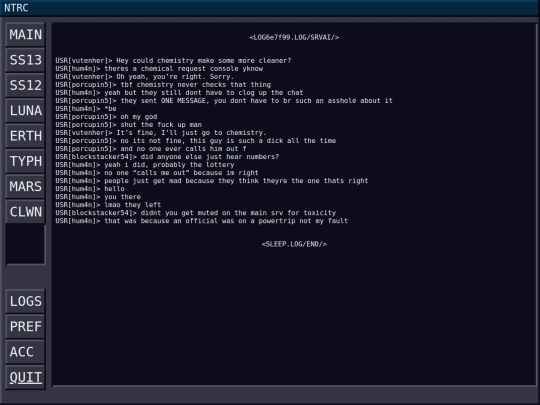Open the LUNA channel
Viewport: 540px width, 405px height.
(x=25, y=111)
